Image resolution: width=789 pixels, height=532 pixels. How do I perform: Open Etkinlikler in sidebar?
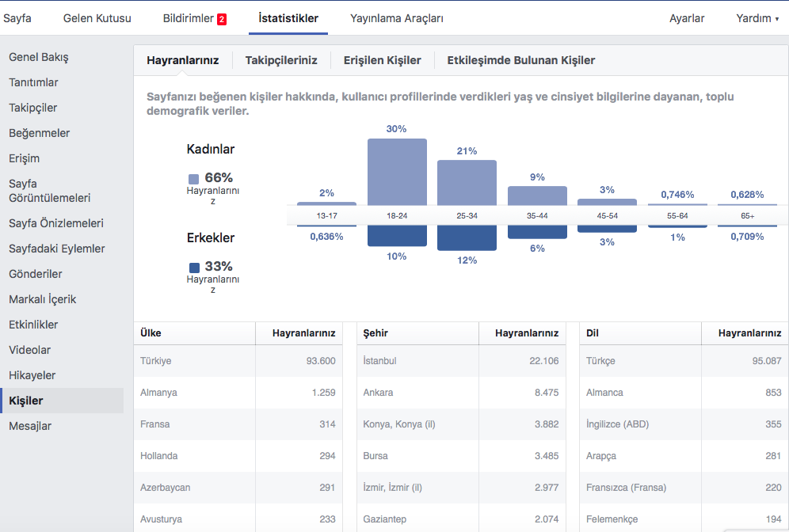click(33, 325)
